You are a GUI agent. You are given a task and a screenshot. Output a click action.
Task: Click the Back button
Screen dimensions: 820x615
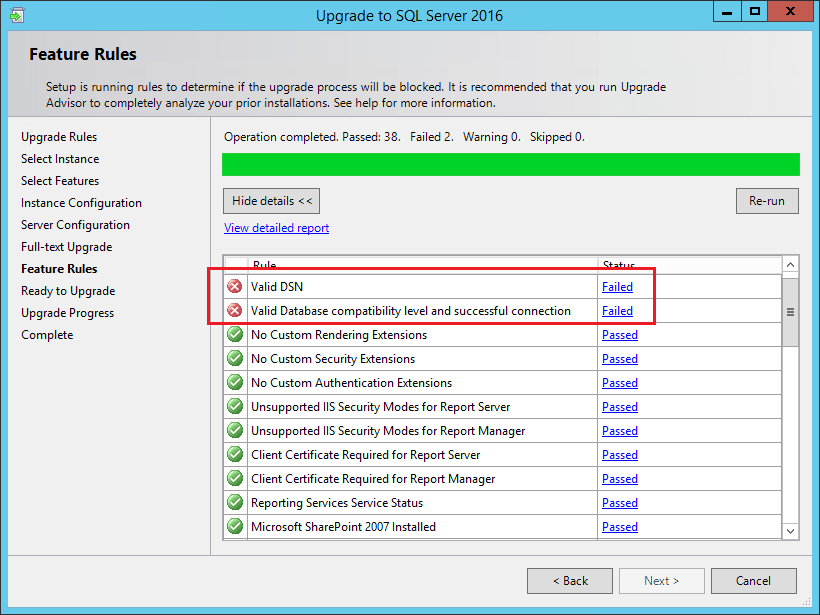coord(569,580)
